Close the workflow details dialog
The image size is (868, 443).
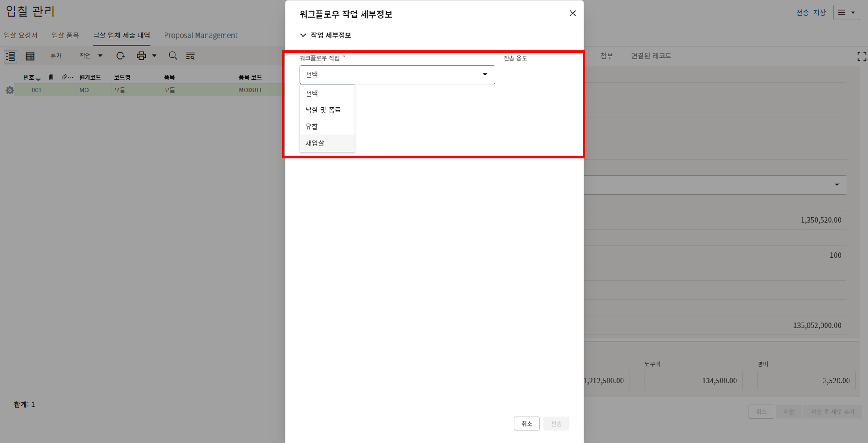pos(572,14)
